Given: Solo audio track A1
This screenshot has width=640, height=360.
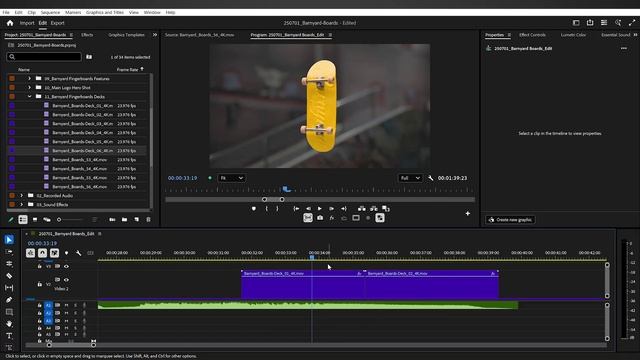Looking at the screenshot, I should tap(76, 305).
